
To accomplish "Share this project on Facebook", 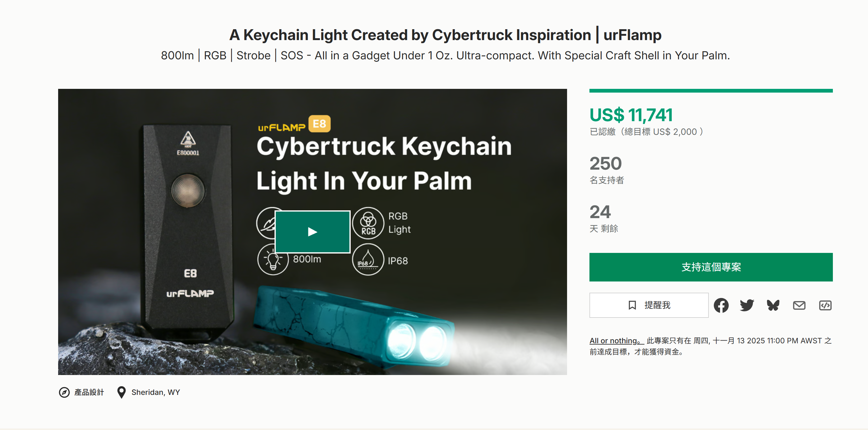I will (721, 305).
